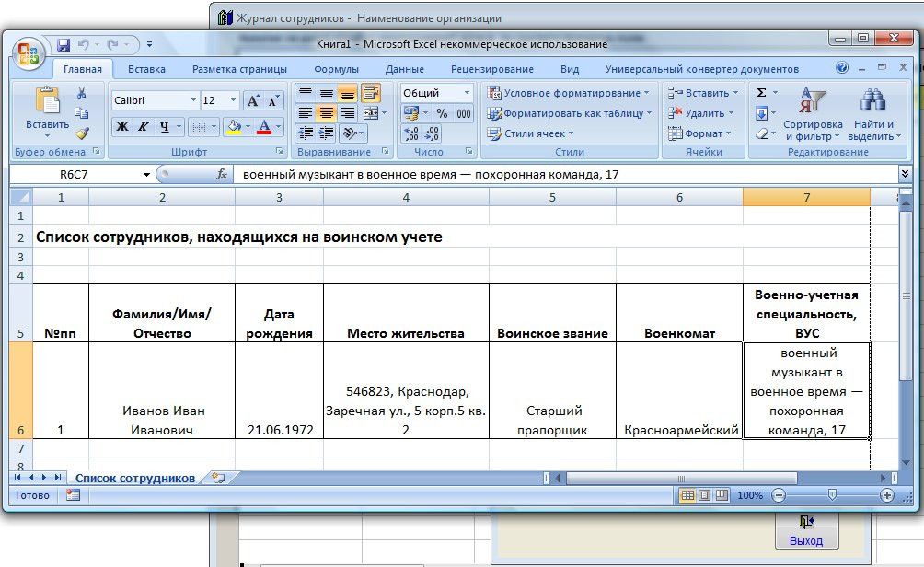
Task: Expand the Calibri font name dropdown
Action: [193, 100]
